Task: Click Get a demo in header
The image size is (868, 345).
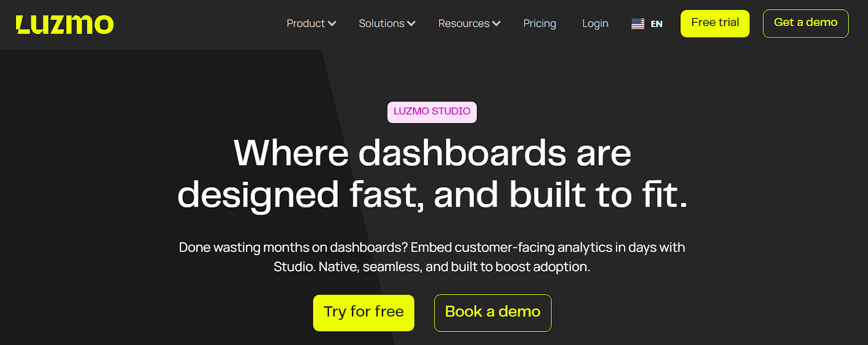Action: coord(806,23)
